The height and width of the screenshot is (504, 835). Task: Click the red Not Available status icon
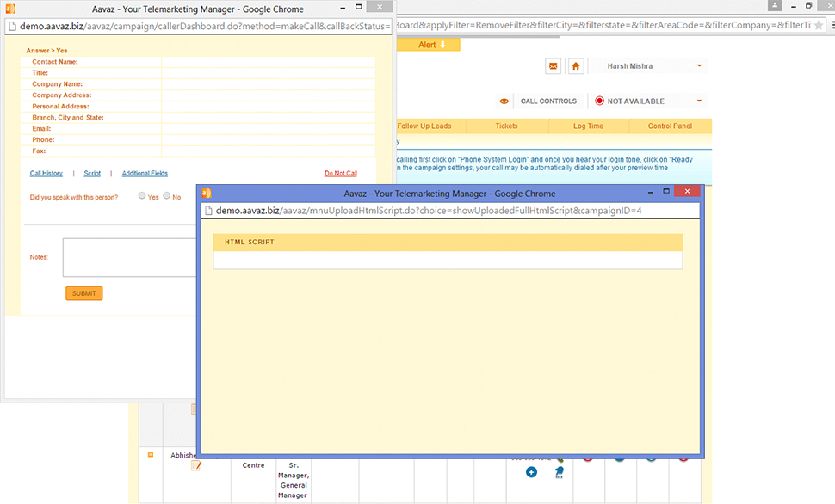599,101
